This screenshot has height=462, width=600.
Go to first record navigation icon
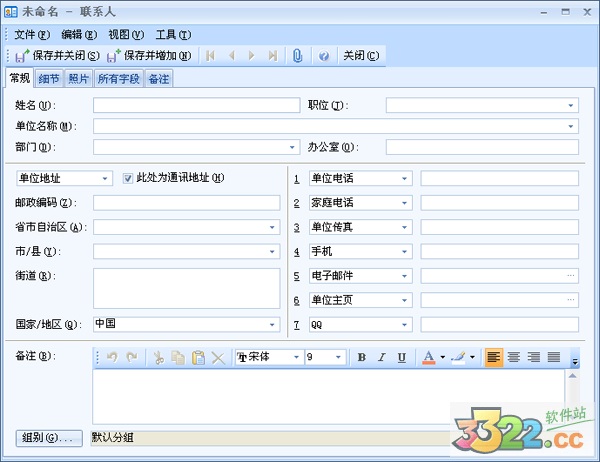(210, 56)
